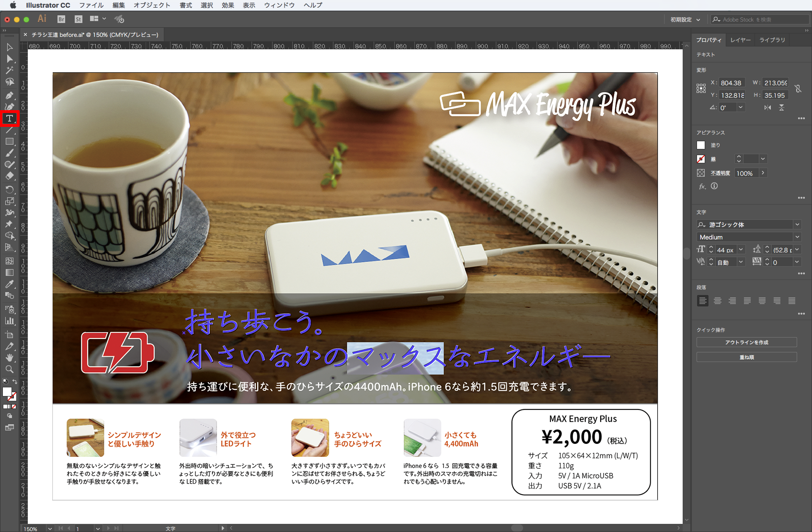
Task: Select the Paintbrush tool
Action: click(x=10, y=153)
